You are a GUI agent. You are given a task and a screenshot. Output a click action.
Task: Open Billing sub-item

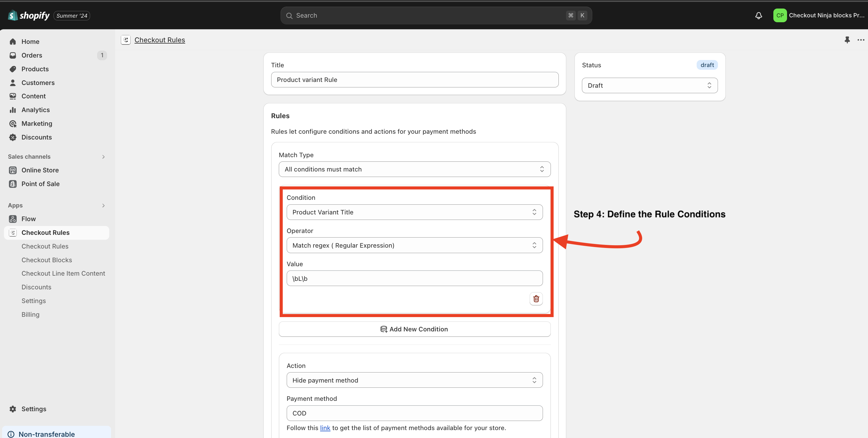pos(30,314)
